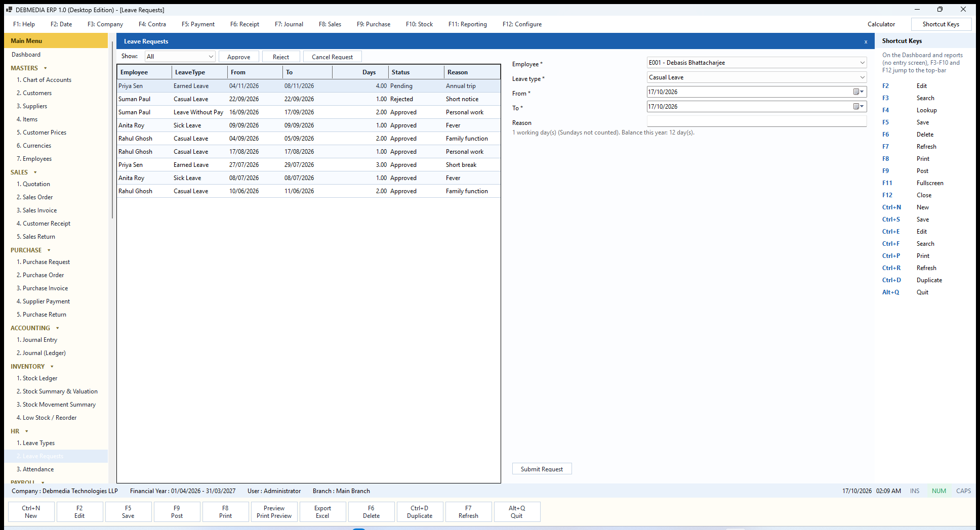
Task: Click the Approve button
Action: pos(239,57)
